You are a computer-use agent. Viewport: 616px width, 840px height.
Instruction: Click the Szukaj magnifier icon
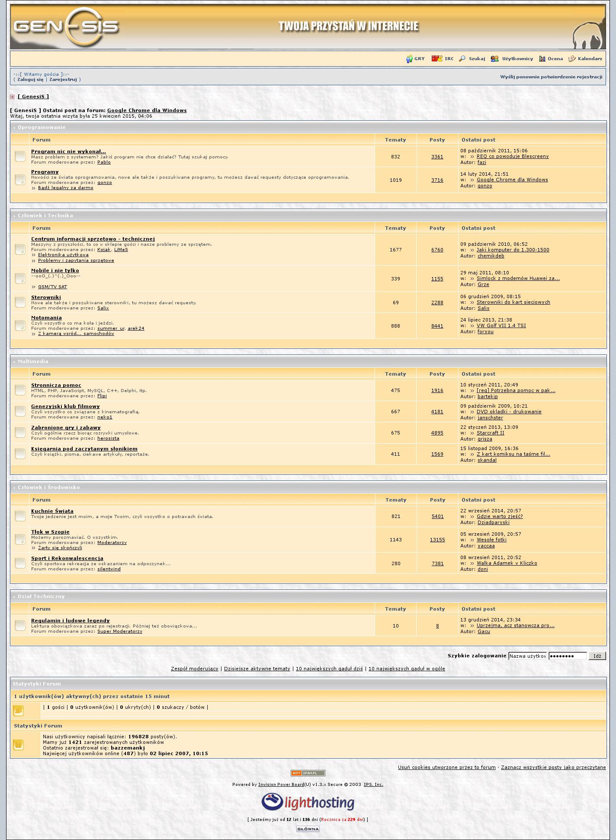(x=462, y=58)
